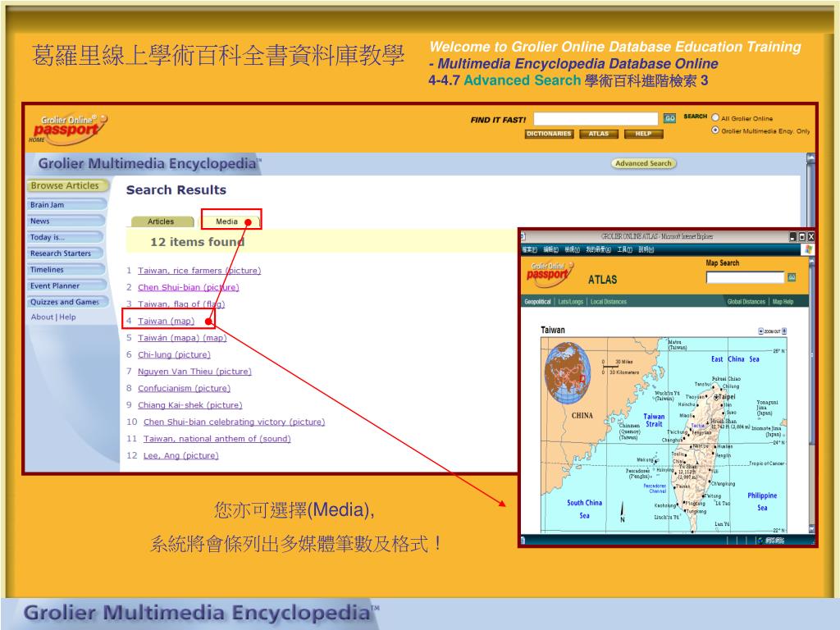This screenshot has height=630, width=840.
Task: Open Nguyen Van Thieu (picture) result
Action: click(194, 372)
